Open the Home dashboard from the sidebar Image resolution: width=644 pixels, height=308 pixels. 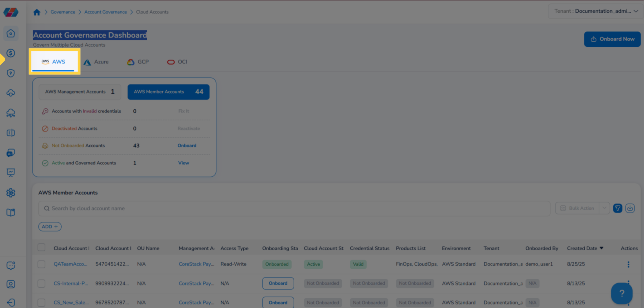(11, 33)
